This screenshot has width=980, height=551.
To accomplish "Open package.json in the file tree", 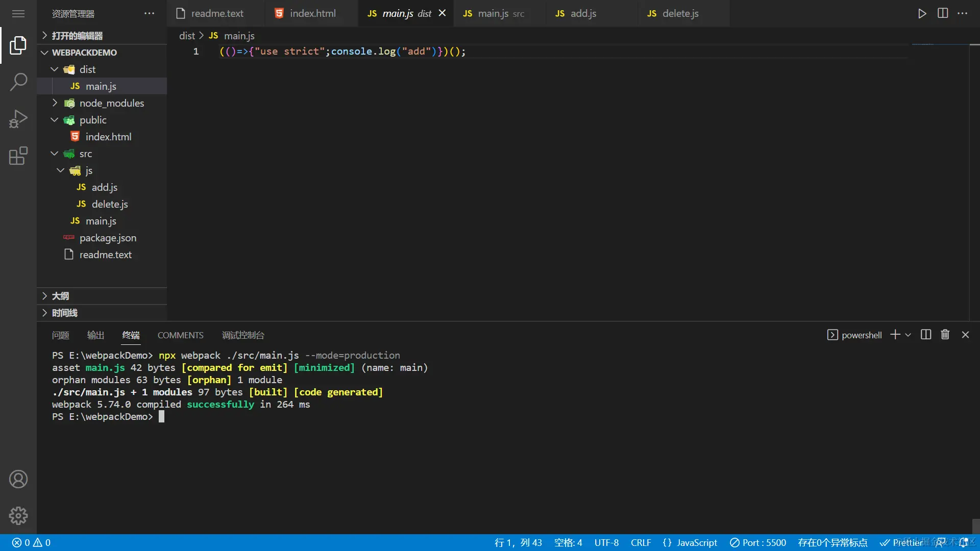I will [108, 238].
